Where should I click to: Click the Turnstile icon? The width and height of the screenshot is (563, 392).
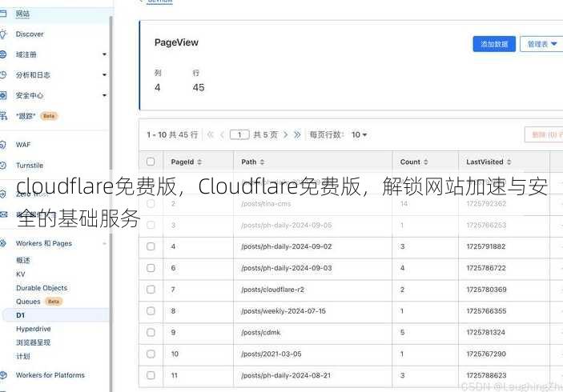point(3,166)
